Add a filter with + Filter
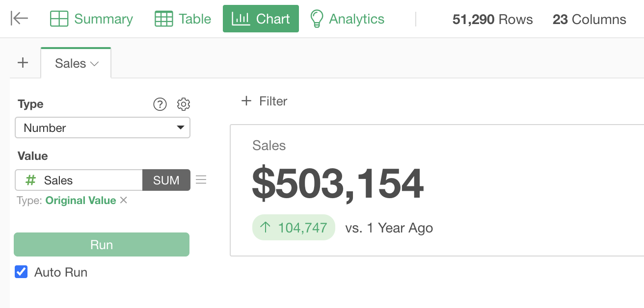644x308 pixels. click(x=265, y=101)
